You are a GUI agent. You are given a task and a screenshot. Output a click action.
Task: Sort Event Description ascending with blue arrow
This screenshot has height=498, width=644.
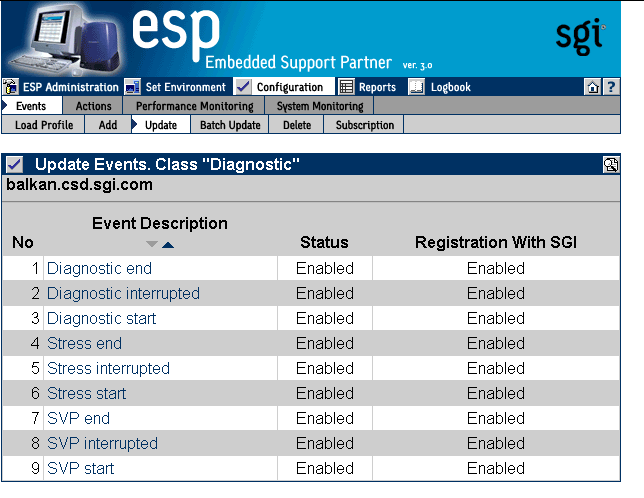pos(168,245)
